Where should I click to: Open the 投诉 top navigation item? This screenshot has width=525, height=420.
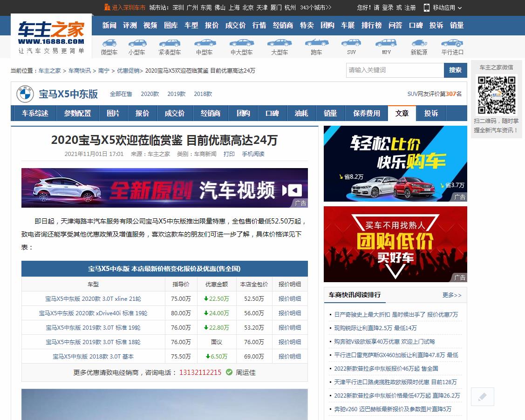tap(436, 26)
